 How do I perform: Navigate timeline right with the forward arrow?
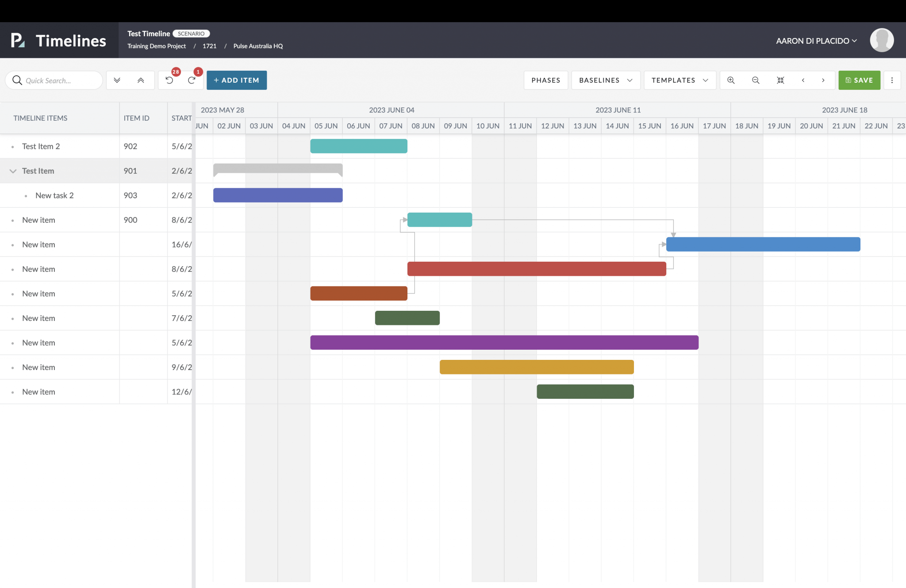pos(823,80)
